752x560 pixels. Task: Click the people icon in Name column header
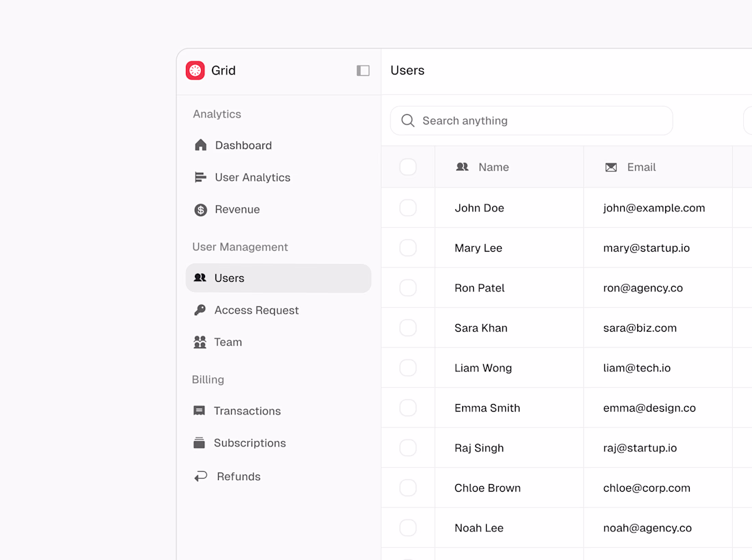tap(462, 167)
